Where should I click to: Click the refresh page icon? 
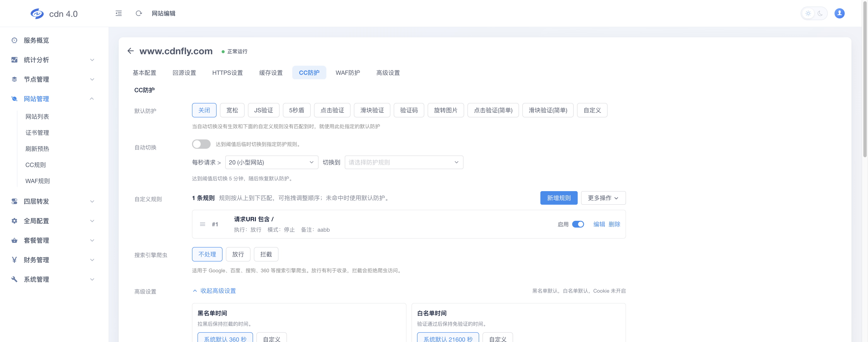tap(139, 14)
